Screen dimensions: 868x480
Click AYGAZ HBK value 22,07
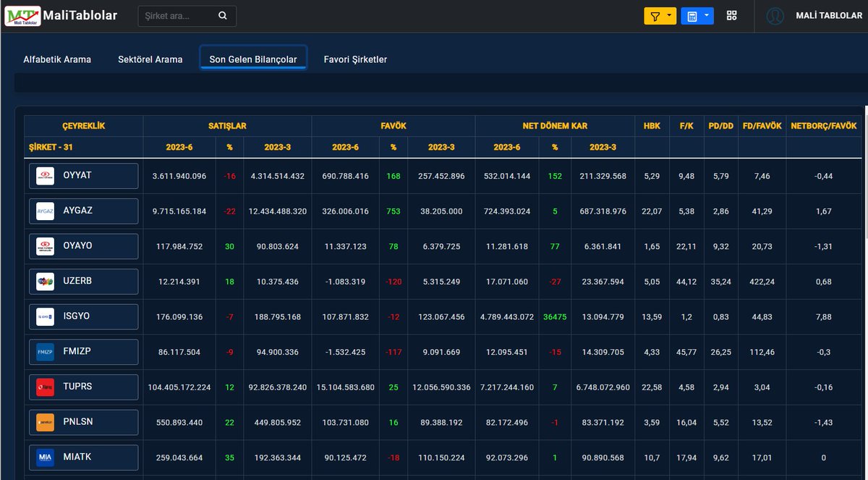[652, 211]
